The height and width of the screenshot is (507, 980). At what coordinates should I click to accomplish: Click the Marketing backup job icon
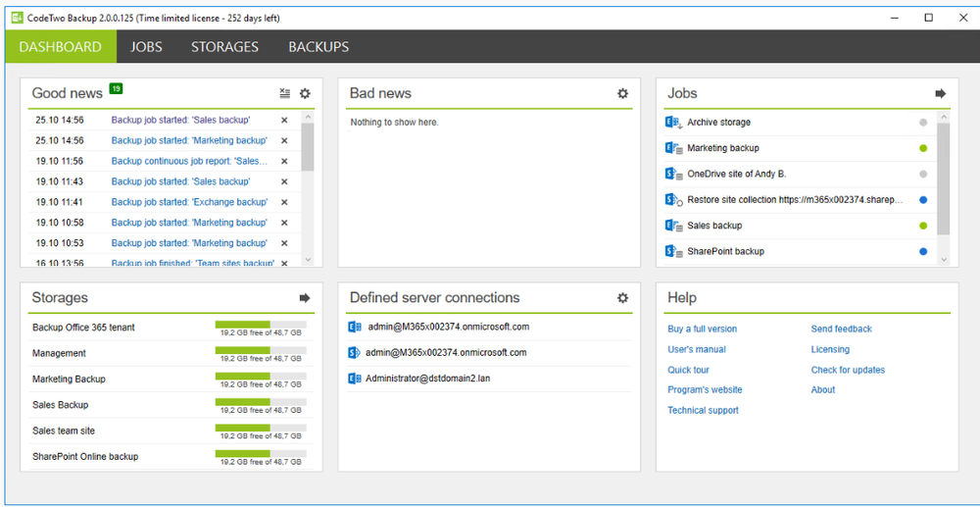tap(674, 148)
